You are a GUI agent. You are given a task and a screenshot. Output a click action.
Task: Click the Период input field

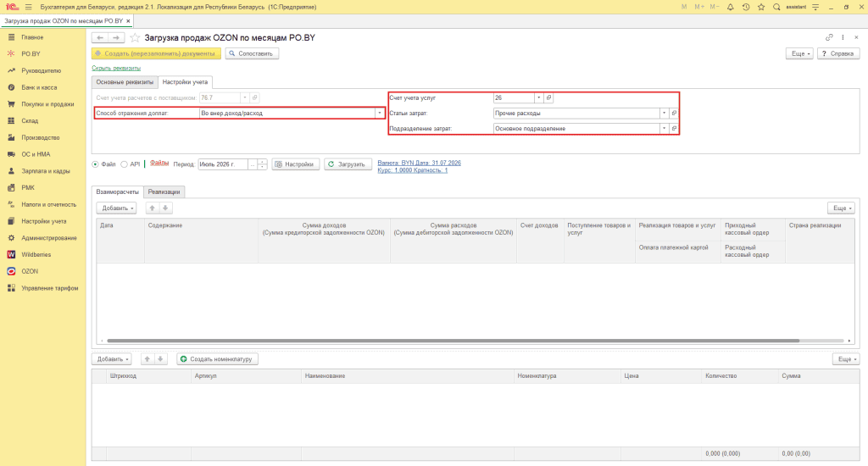[223, 164]
